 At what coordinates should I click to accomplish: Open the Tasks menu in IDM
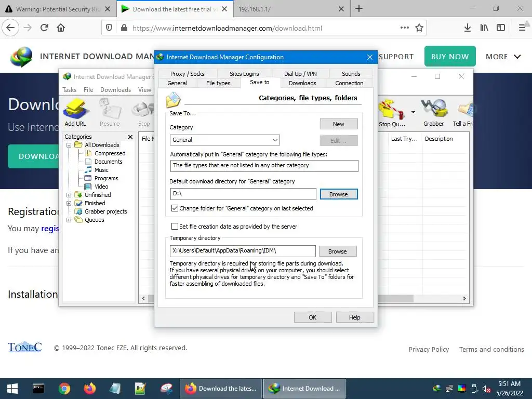coord(69,90)
